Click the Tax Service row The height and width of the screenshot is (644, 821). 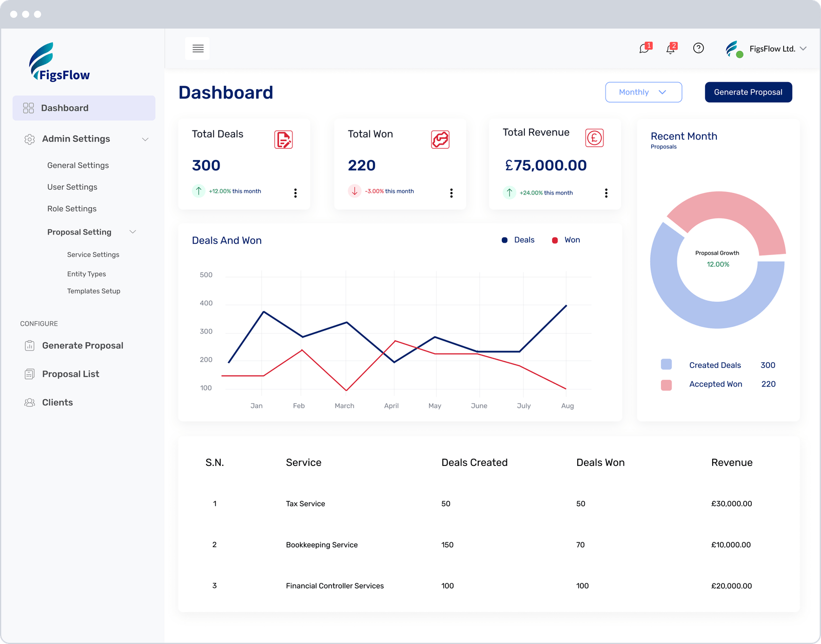(x=488, y=504)
